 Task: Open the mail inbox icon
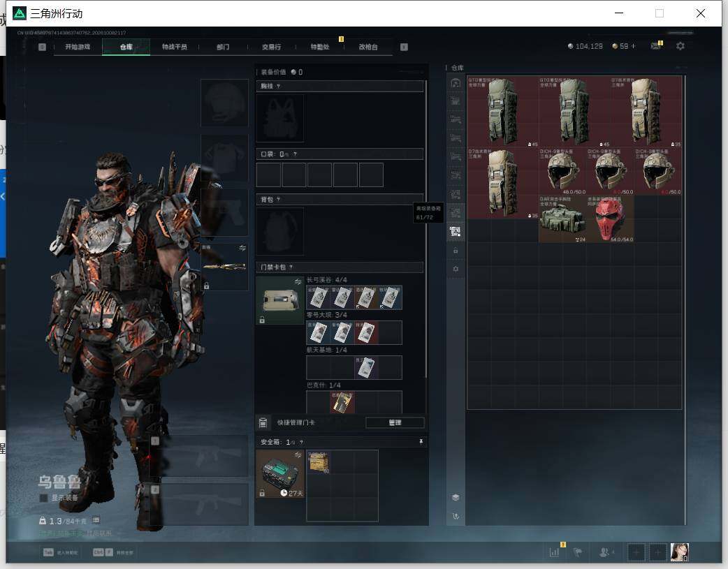[x=655, y=46]
